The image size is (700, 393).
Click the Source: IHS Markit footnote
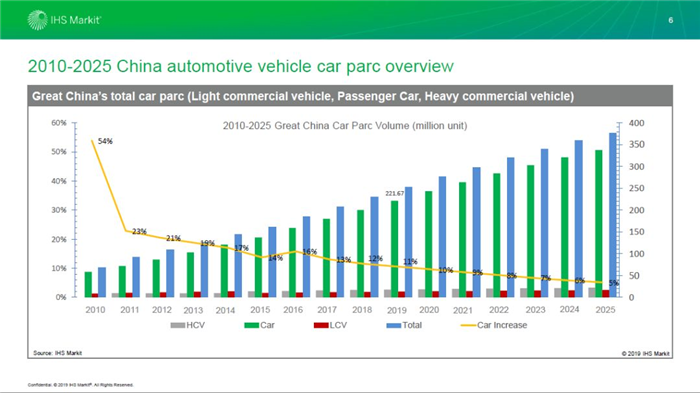click(58, 353)
